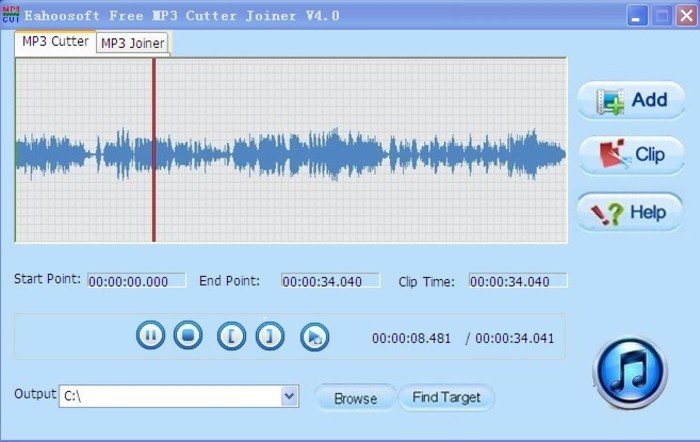Switch to the MP3 Joiner tab

(x=133, y=43)
